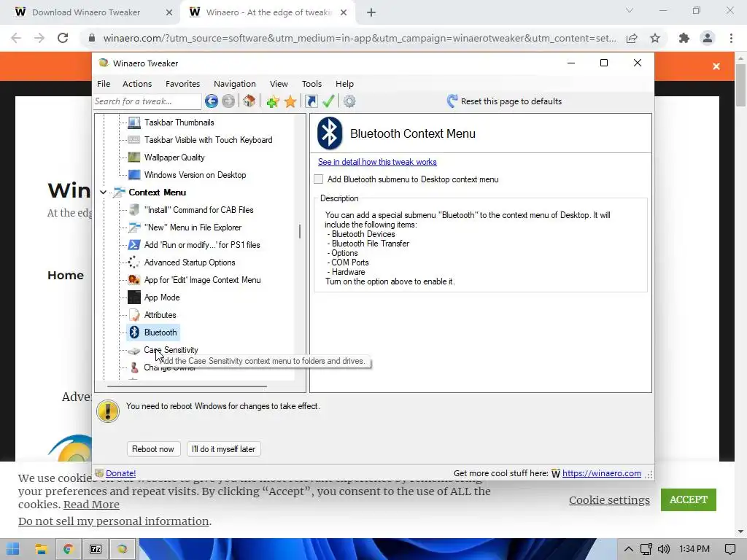This screenshot has width=747, height=560.
Task: Reload the page in Chrome
Action: click(63, 38)
